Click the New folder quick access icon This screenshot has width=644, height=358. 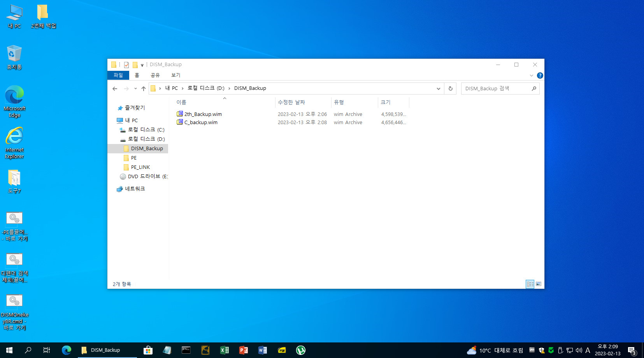pyautogui.click(x=135, y=65)
